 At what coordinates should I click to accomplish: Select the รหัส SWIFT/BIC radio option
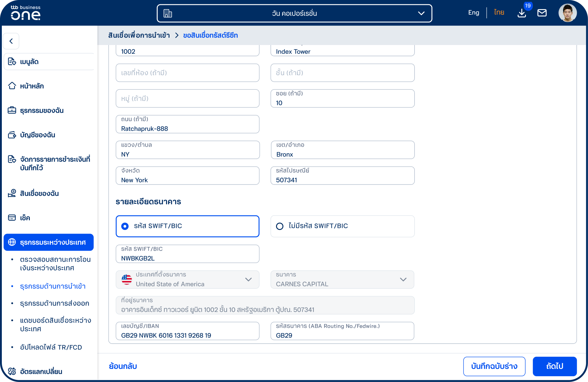(x=187, y=226)
